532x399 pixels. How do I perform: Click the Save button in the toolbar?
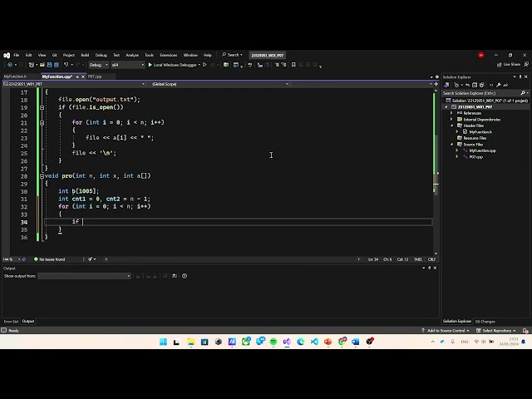(49, 65)
